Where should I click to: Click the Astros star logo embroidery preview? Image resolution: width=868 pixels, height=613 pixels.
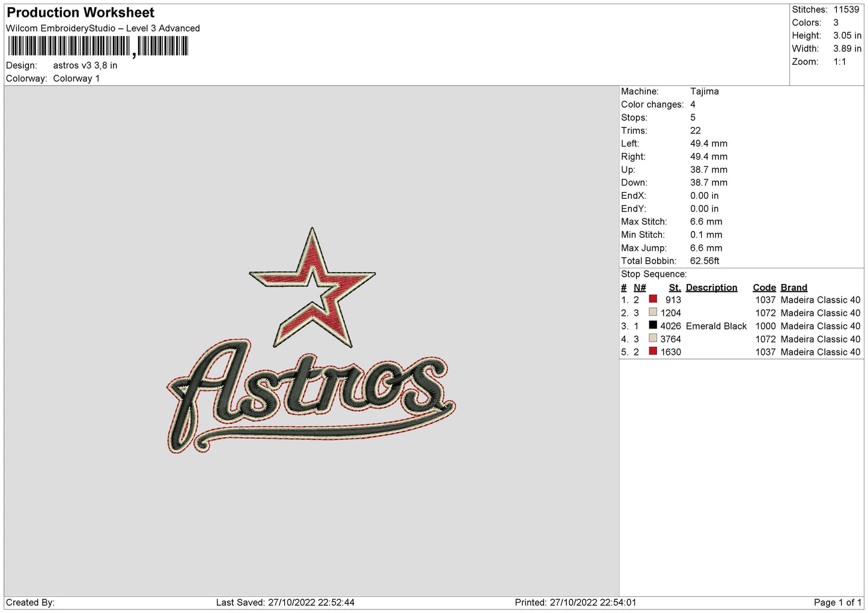point(312,288)
